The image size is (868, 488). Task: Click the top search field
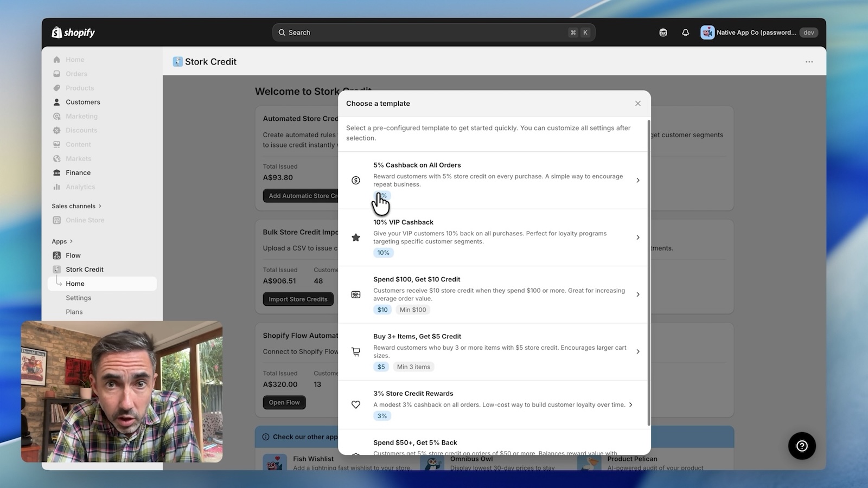coord(433,33)
